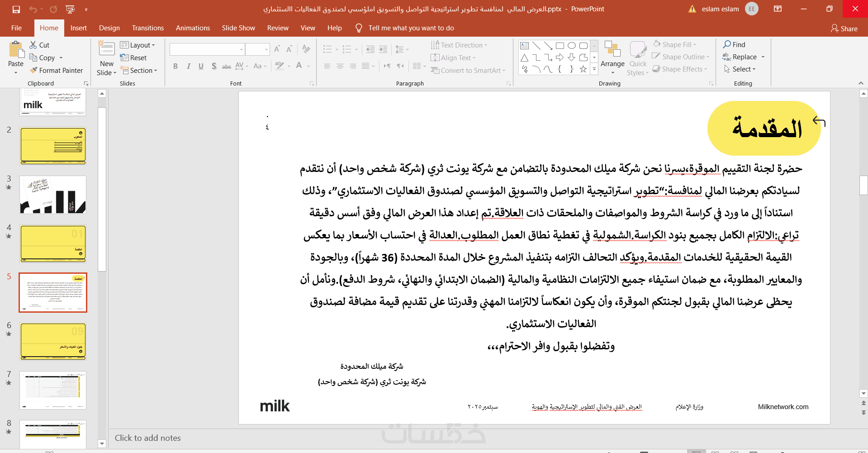Go to the Slide Show tab
The width and height of the screenshot is (868, 453).
[238, 28]
